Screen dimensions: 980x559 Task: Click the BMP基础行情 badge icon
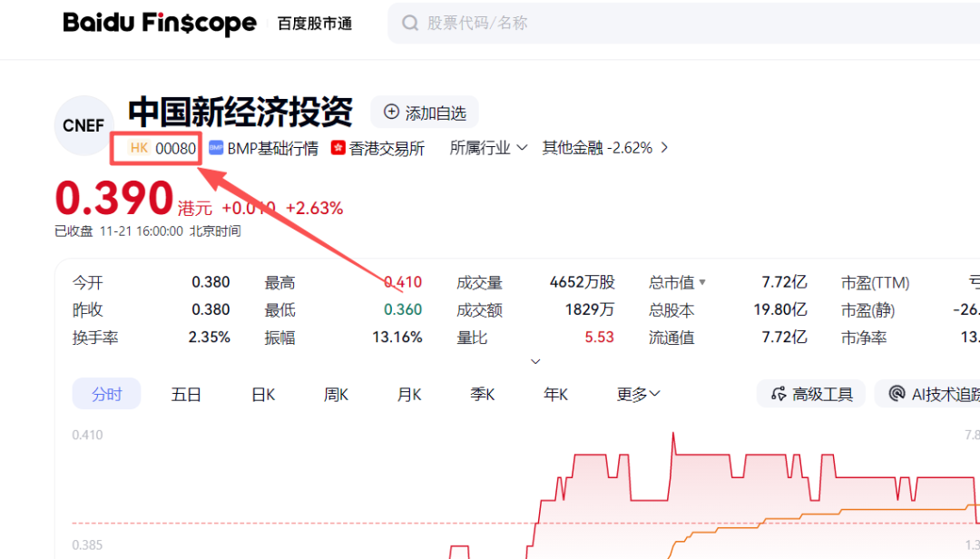coord(214,147)
